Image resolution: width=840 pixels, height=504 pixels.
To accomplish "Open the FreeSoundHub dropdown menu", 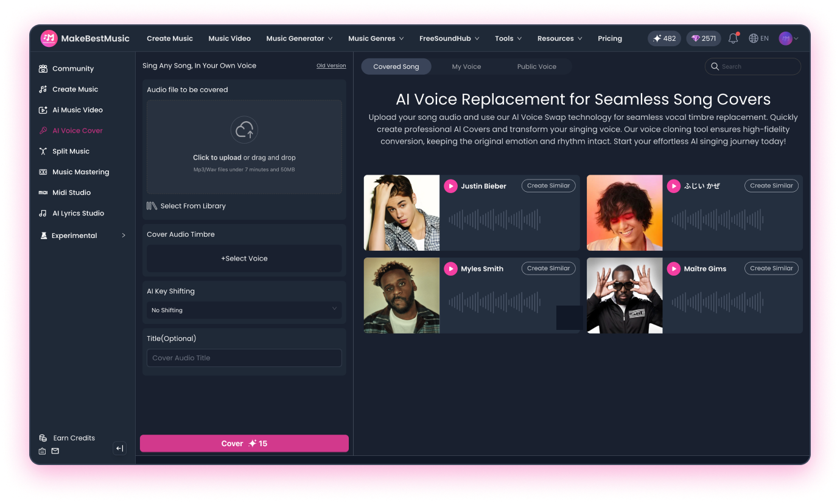I will point(449,38).
